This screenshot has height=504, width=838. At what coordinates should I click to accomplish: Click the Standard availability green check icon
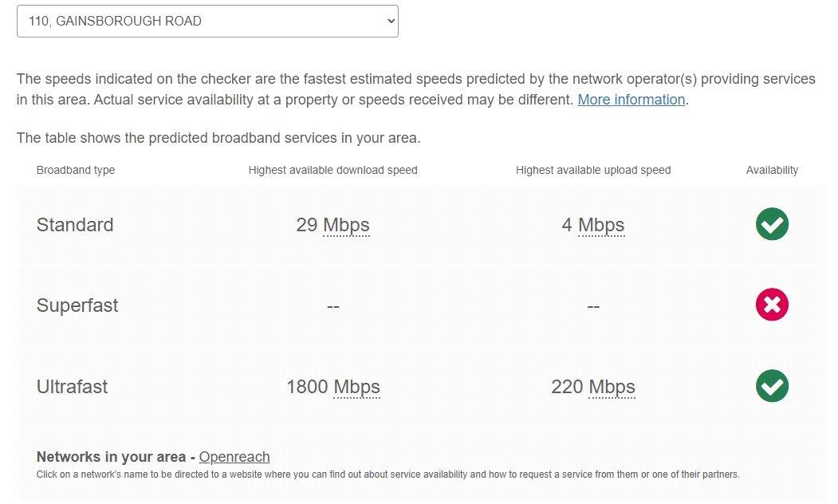click(x=772, y=224)
